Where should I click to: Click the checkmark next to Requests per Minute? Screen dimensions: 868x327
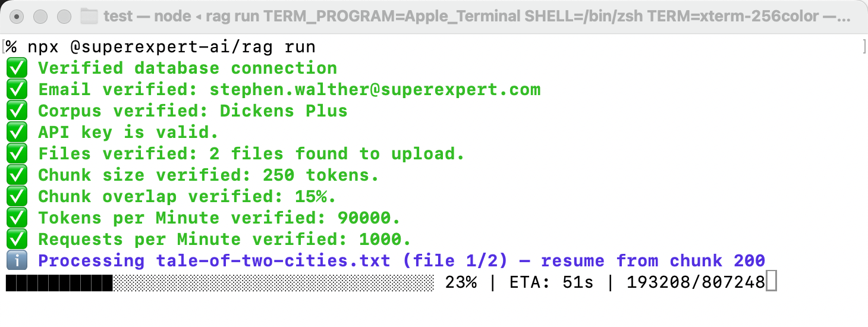[17, 239]
